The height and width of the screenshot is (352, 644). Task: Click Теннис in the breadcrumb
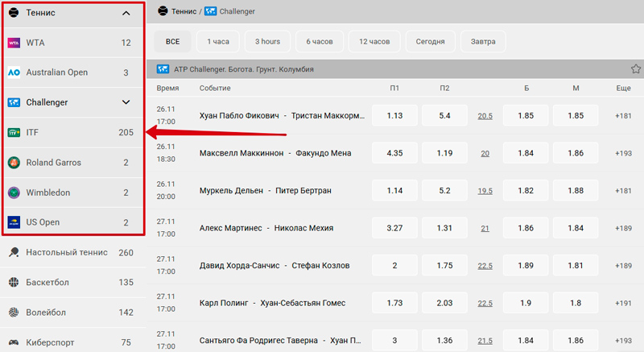[x=185, y=11]
